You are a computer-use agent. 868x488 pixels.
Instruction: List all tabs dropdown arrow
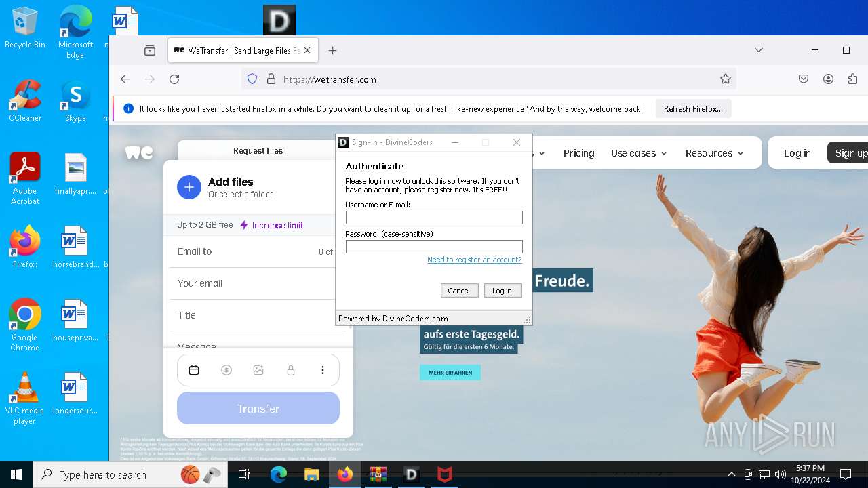pyautogui.click(x=759, y=50)
